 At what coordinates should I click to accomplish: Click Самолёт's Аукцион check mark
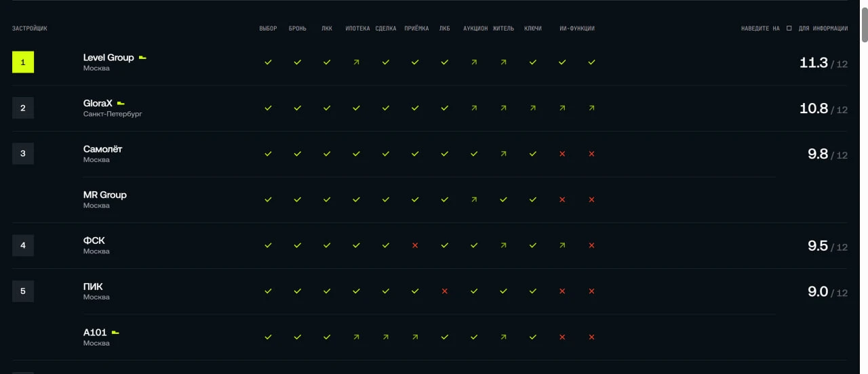[x=474, y=154]
